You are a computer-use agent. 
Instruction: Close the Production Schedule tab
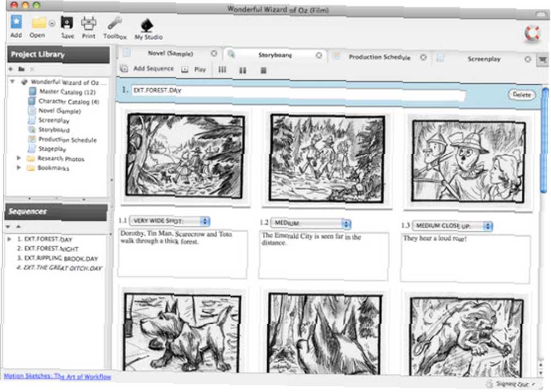click(x=423, y=57)
